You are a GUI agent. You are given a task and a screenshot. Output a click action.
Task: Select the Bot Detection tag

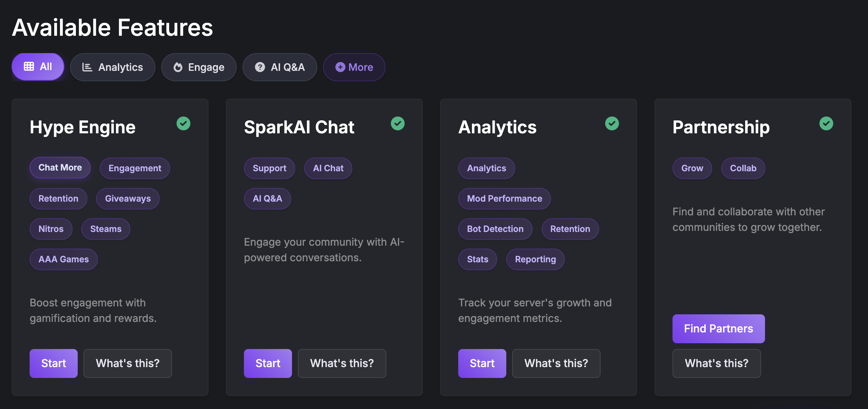[495, 229]
